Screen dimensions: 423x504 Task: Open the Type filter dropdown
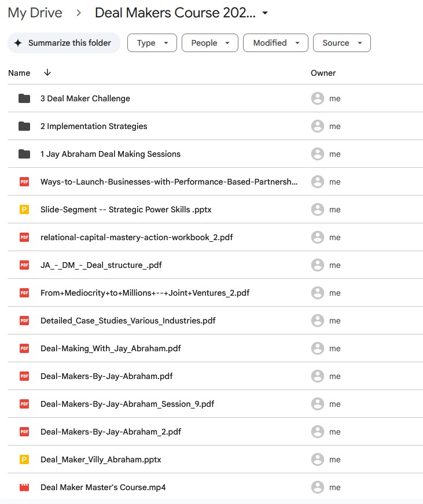[x=152, y=43]
